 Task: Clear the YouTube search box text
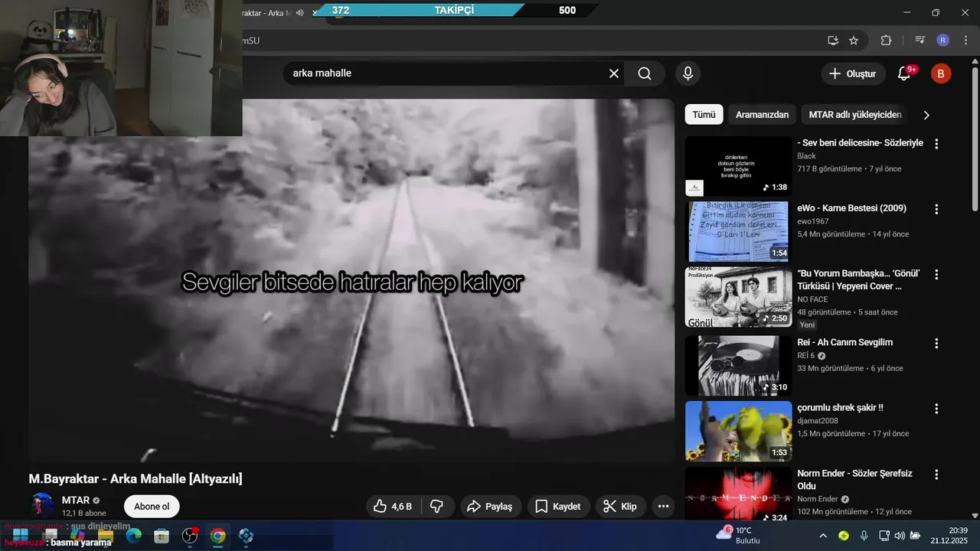tap(614, 73)
